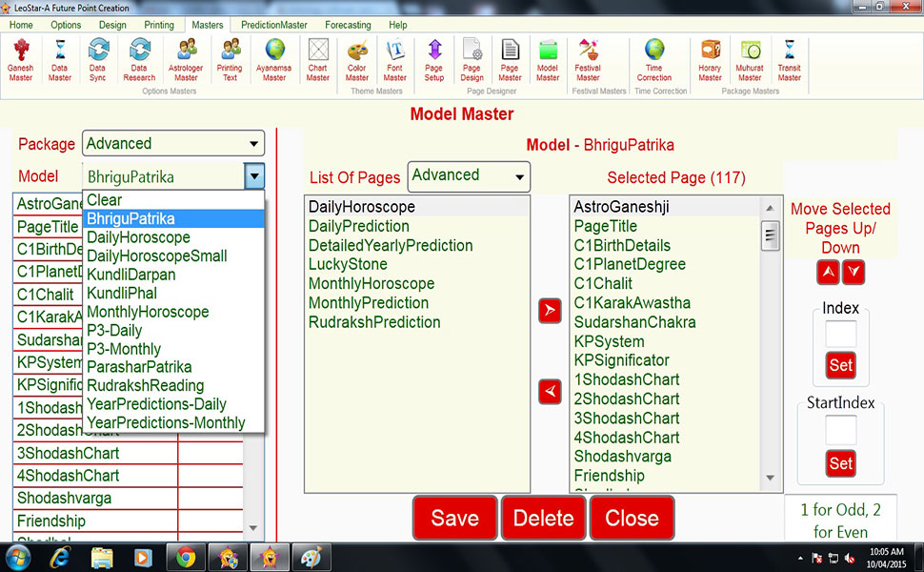Open the Options tab

tap(66, 25)
